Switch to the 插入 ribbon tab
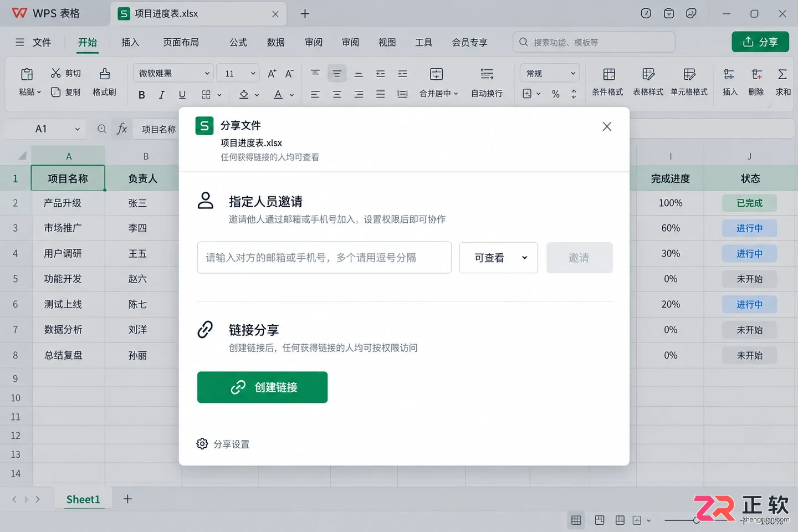This screenshot has width=798, height=532. pos(130,42)
